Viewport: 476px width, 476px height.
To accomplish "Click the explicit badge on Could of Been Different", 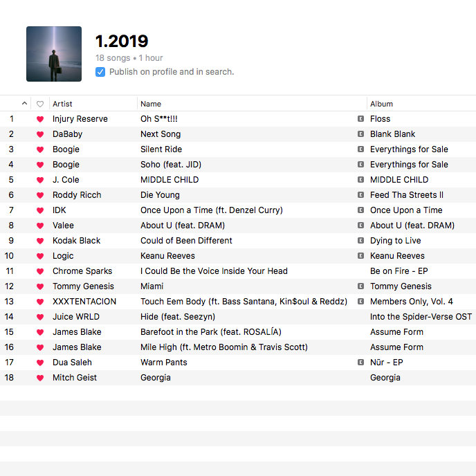I will point(360,241).
